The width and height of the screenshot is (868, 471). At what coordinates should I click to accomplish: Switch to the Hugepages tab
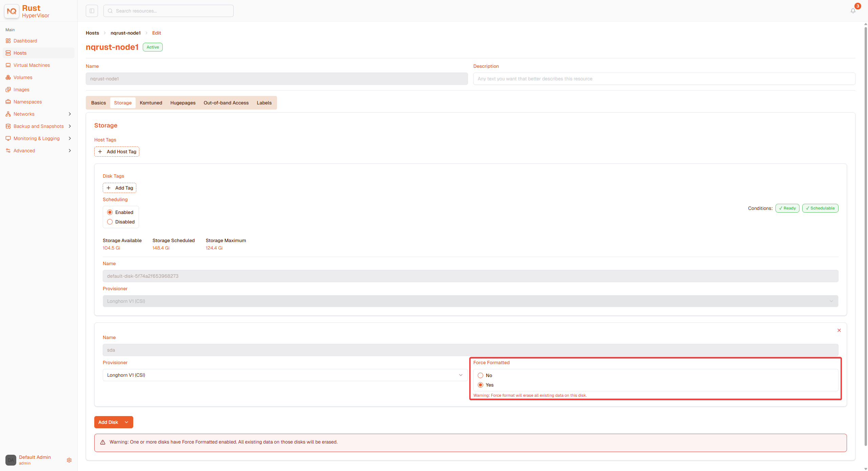[x=183, y=103]
